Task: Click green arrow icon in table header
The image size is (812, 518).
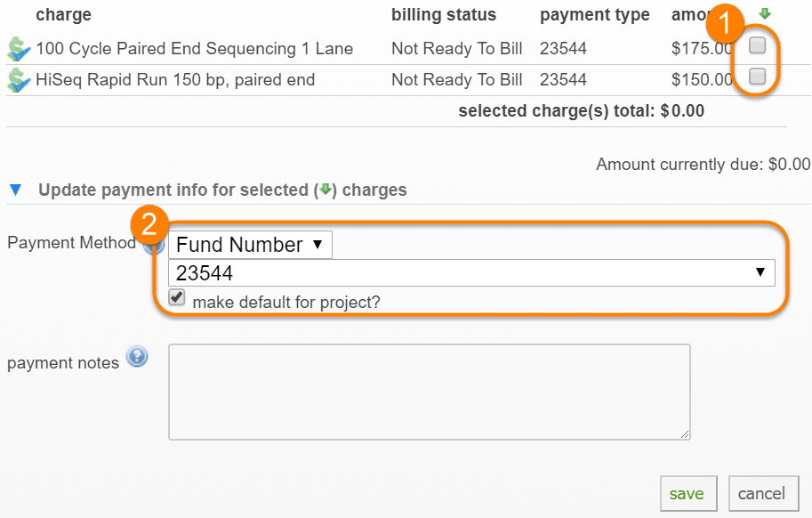Action: tap(765, 14)
